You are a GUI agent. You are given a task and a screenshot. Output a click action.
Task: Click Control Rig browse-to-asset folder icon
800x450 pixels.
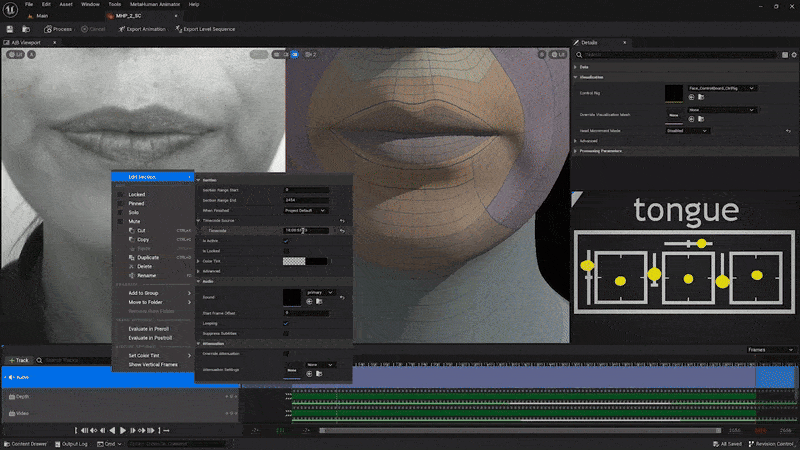701,97
